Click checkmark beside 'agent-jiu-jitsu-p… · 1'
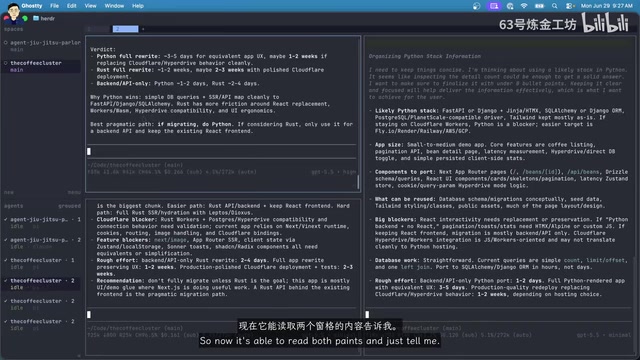640x360 pixels. coord(6,220)
